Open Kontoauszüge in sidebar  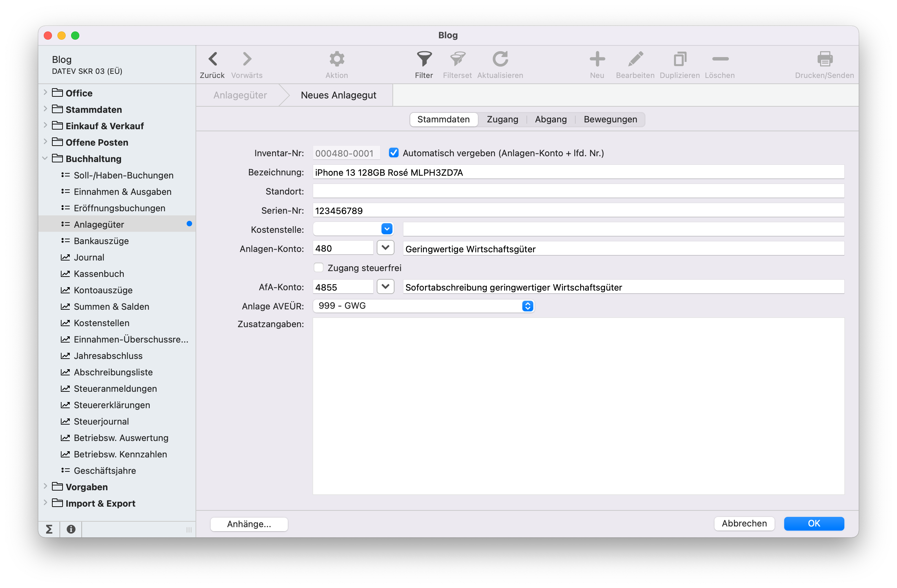click(103, 290)
